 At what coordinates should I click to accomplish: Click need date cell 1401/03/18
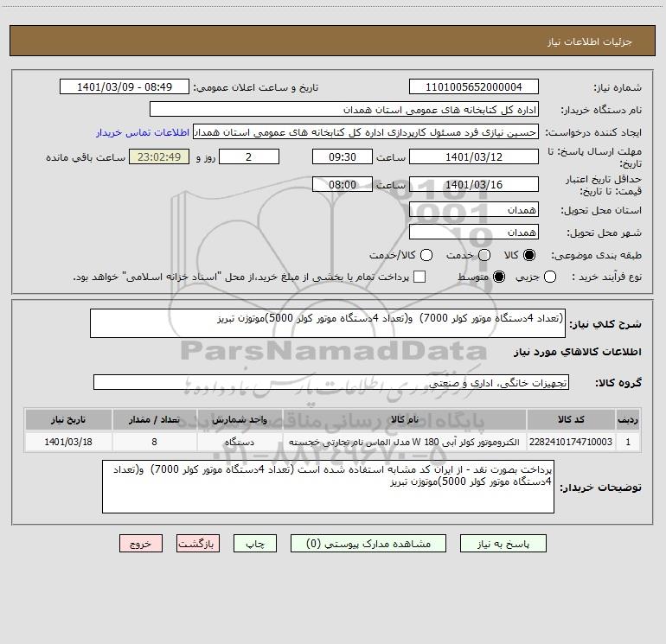coord(68,442)
